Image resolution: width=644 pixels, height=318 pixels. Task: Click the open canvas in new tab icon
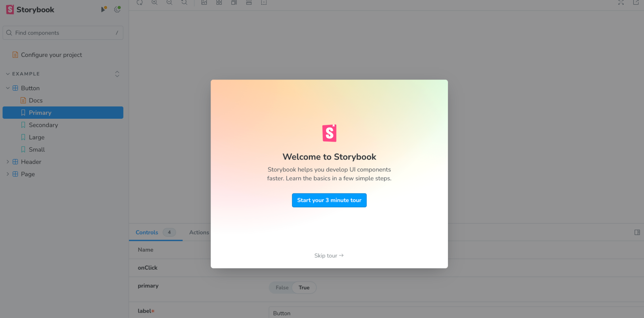click(x=636, y=2)
